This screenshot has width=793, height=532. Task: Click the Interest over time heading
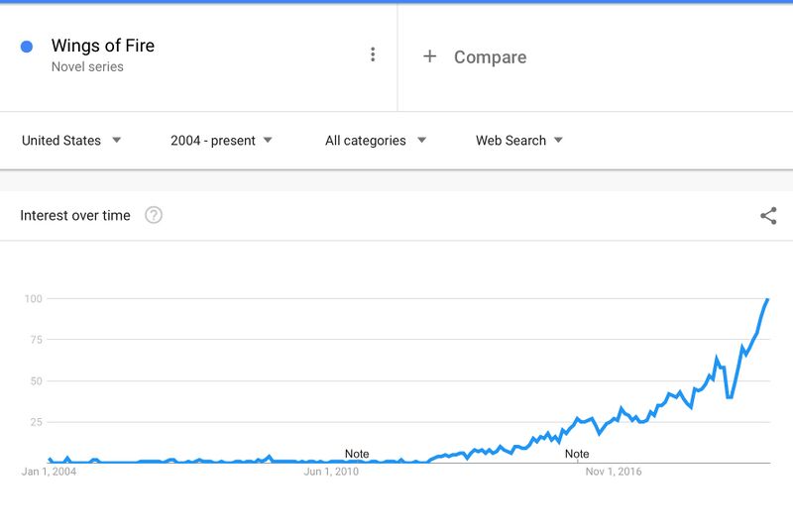coord(75,215)
